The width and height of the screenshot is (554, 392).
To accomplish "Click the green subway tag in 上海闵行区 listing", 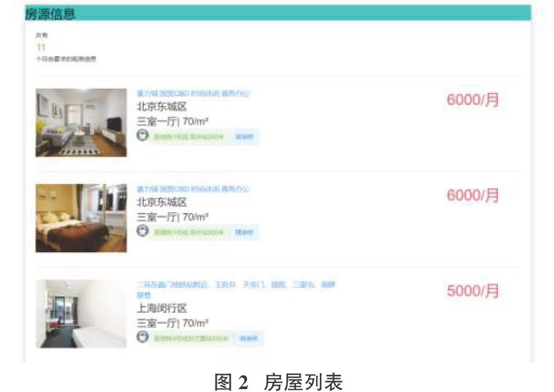I will pos(191,338).
